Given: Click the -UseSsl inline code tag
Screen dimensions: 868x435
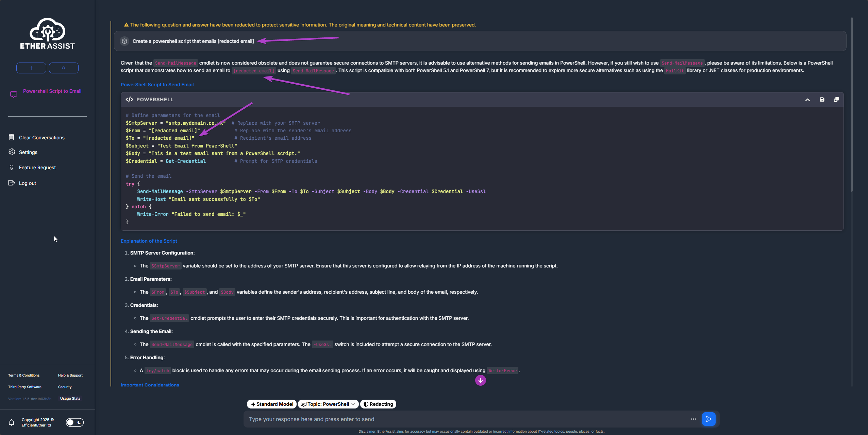Looking at the screenshot, I should (322, 345).
